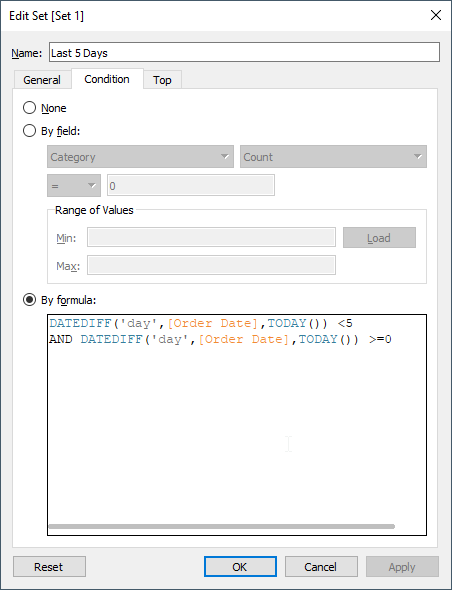This screenshot has width=452, height=590.
Task: Click the Reset button
Action: tap(49, 567)
